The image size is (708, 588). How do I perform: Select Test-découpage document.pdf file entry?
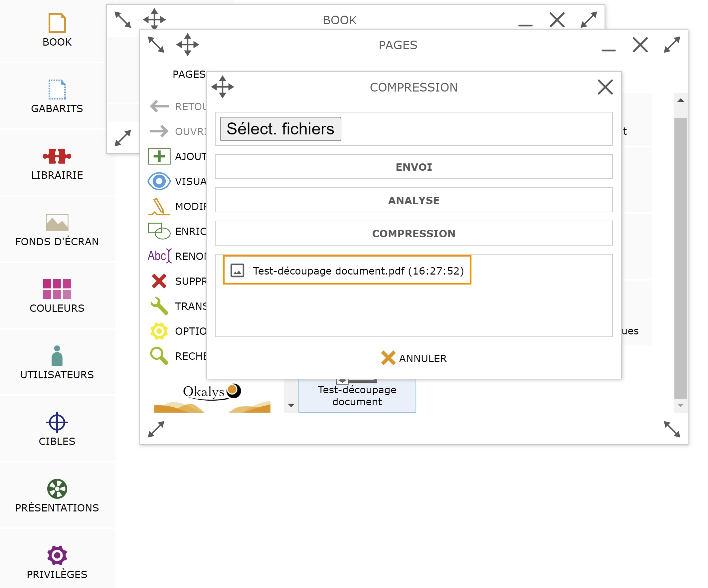click(347, 271)
